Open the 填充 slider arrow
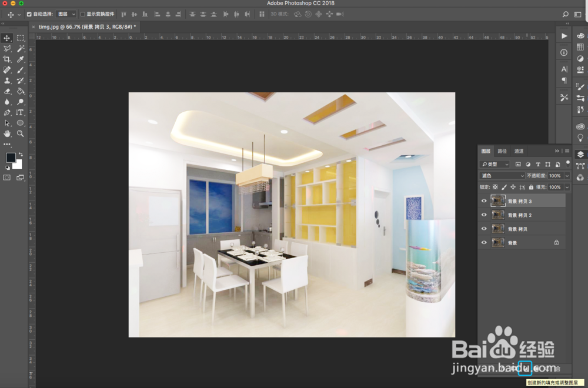Viewport: 588px width, 388px height. coord(567,187)
